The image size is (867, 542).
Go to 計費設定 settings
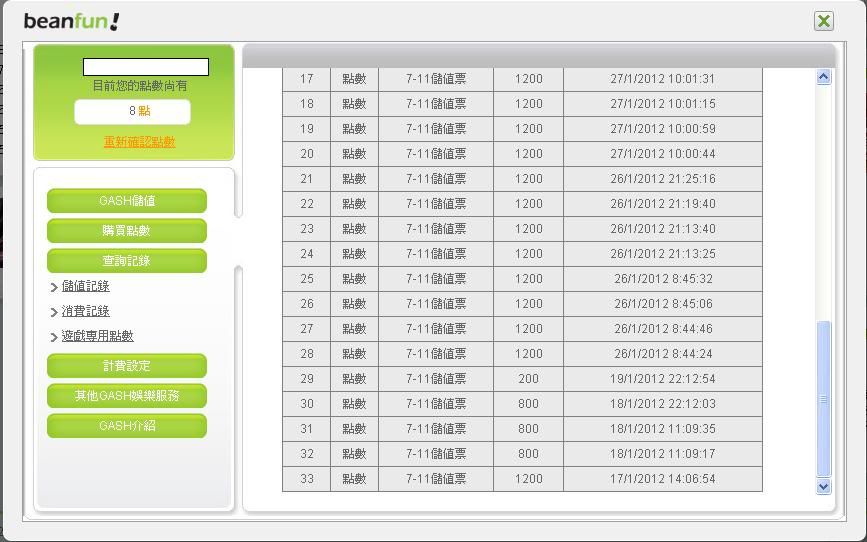point(127,366)
